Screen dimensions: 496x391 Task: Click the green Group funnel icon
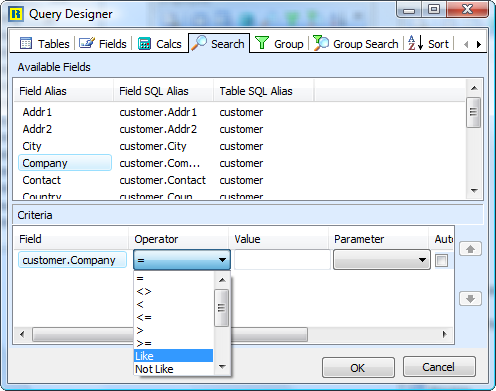[262, 43]
